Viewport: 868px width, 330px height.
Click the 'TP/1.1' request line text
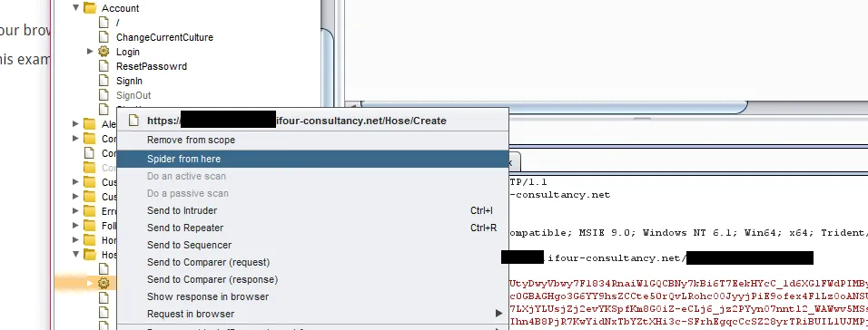click(x=528, y=182)
